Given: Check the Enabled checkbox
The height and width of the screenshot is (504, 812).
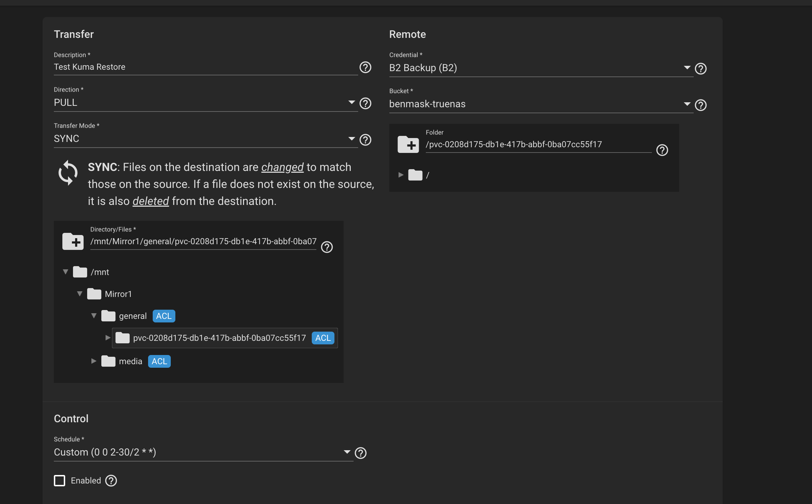Looking at the screenshot, I should [x=59, y=481].
